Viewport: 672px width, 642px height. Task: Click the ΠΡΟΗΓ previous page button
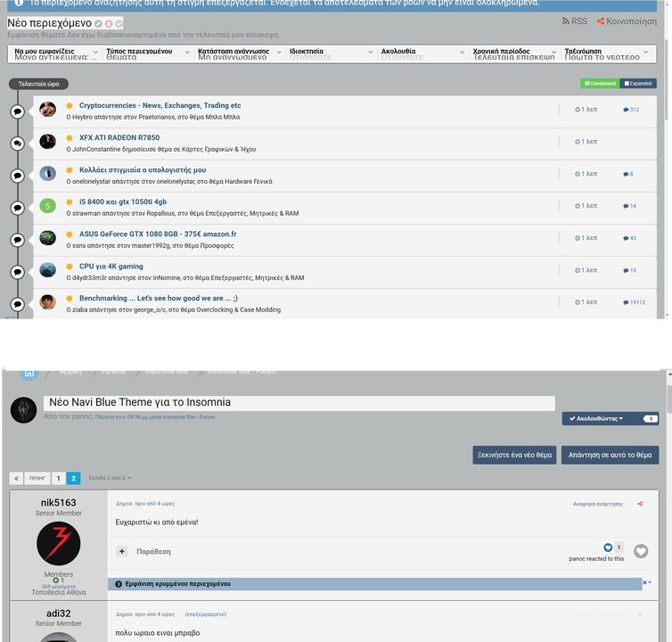pos(37,478)
